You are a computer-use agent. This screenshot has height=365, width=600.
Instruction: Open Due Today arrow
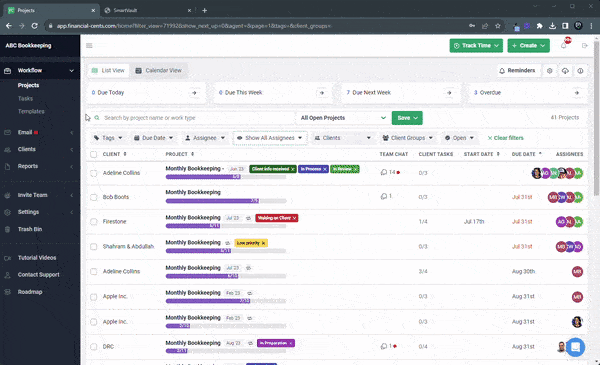coord(194,93)
